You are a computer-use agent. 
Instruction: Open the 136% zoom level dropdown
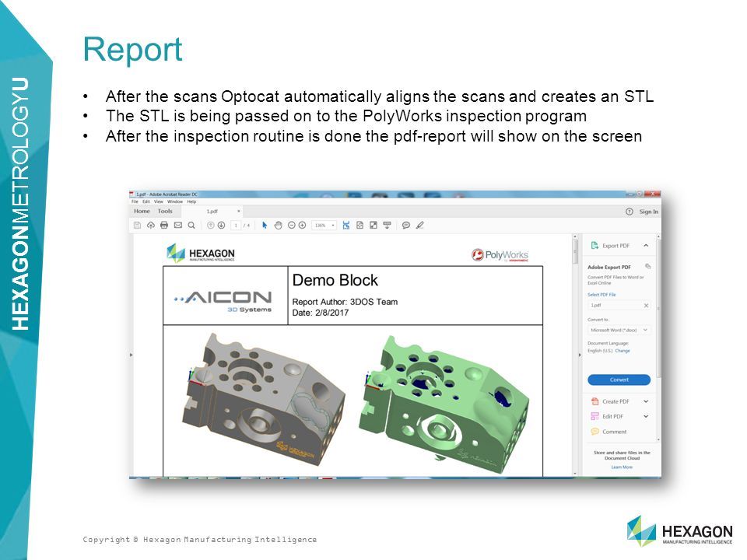click(x=324, y=226)
